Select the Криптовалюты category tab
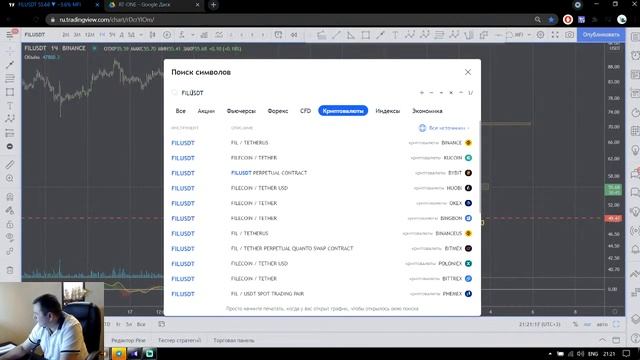This screenshot has width=640, height=360. 343,111
